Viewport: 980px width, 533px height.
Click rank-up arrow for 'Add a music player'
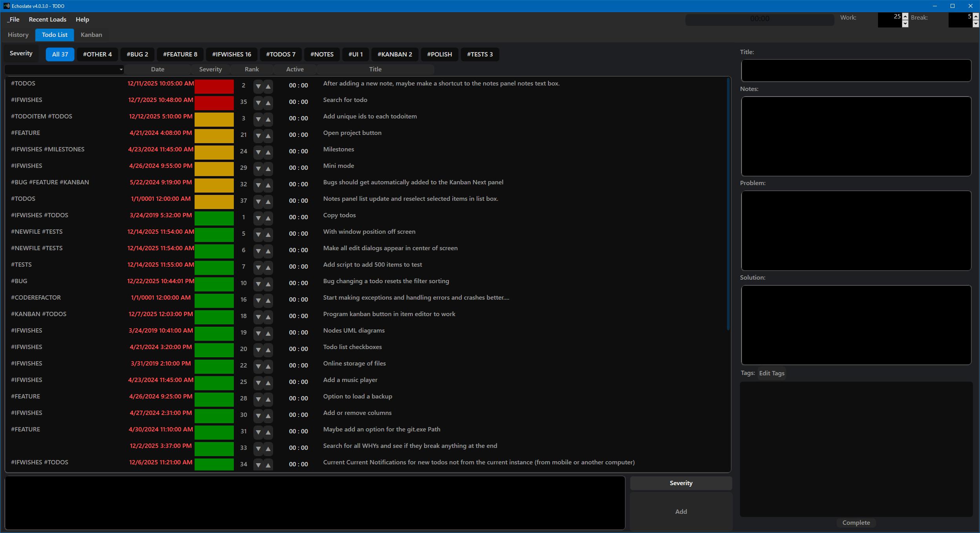click(268, 383)
